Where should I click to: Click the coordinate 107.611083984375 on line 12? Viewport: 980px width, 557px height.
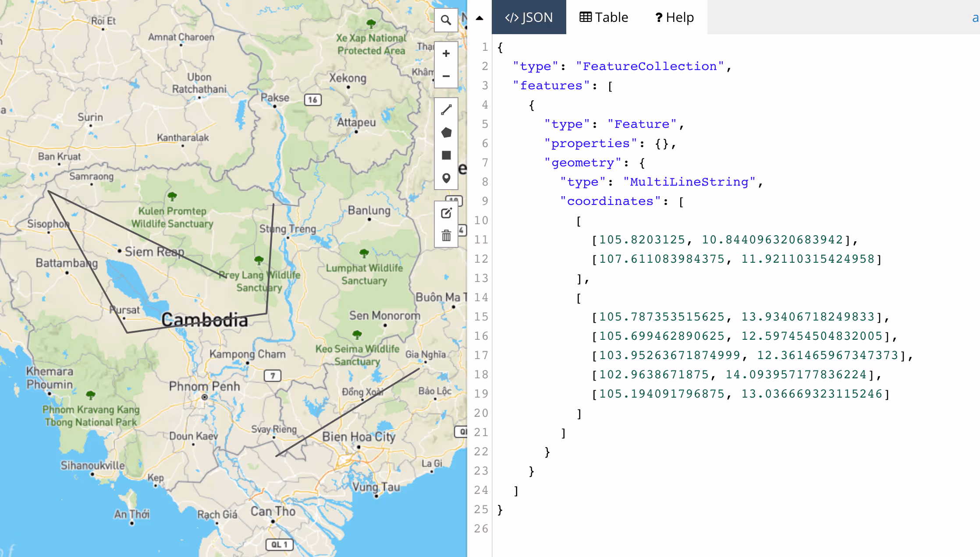pyautogui.click(x=661, y=259)
